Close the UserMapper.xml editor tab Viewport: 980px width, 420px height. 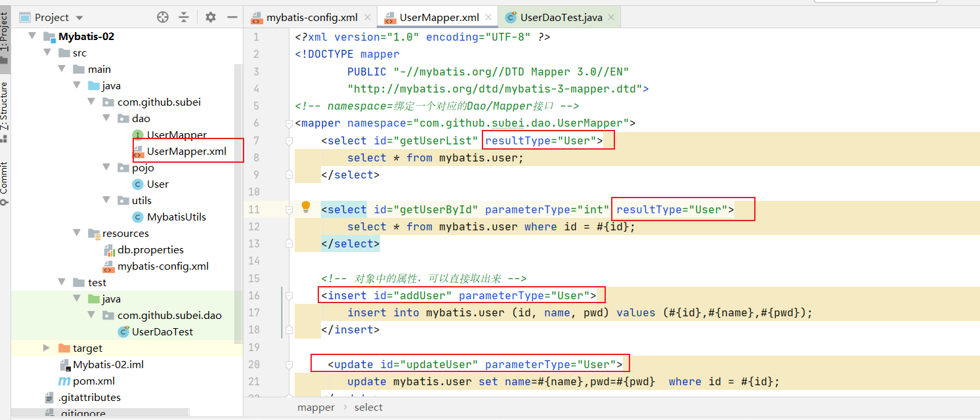pyautogui.click(x=489, y=18)
